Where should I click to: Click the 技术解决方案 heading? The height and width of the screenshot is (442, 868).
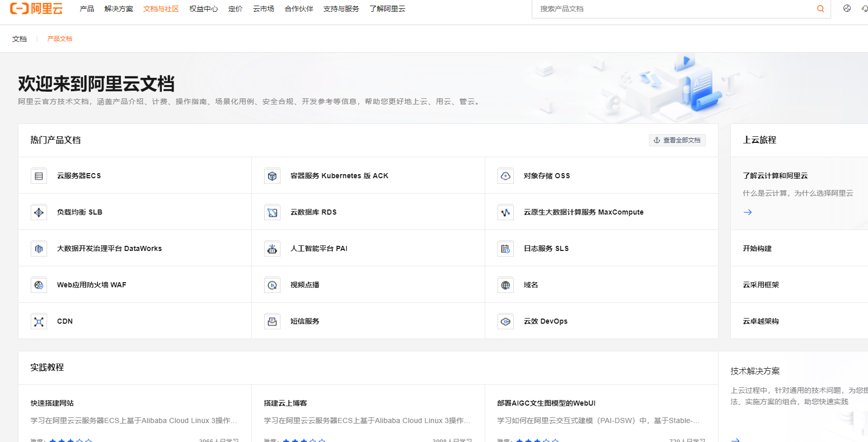[x=755, y=371]
